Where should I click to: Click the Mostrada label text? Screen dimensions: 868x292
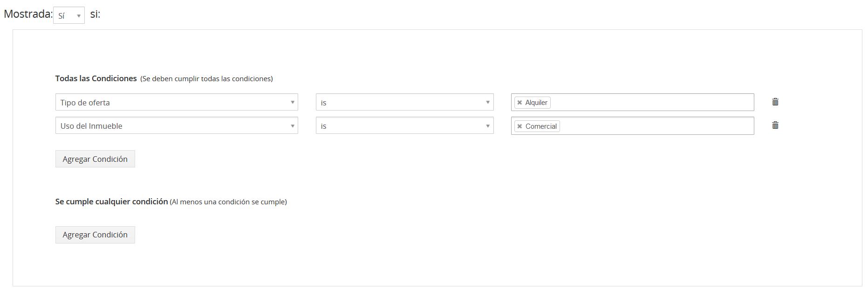point(27,14)
